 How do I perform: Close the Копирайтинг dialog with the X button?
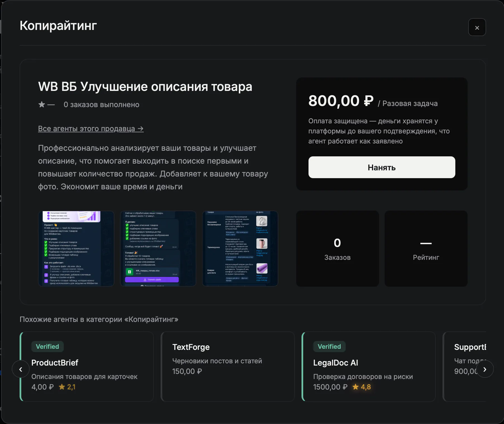pos(477,27)
